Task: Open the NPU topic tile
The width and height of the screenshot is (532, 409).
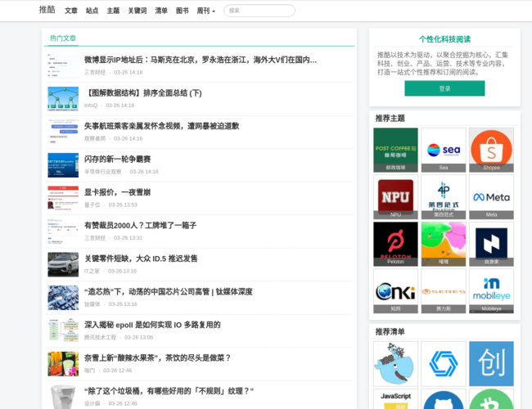Action: click(395, 197)
